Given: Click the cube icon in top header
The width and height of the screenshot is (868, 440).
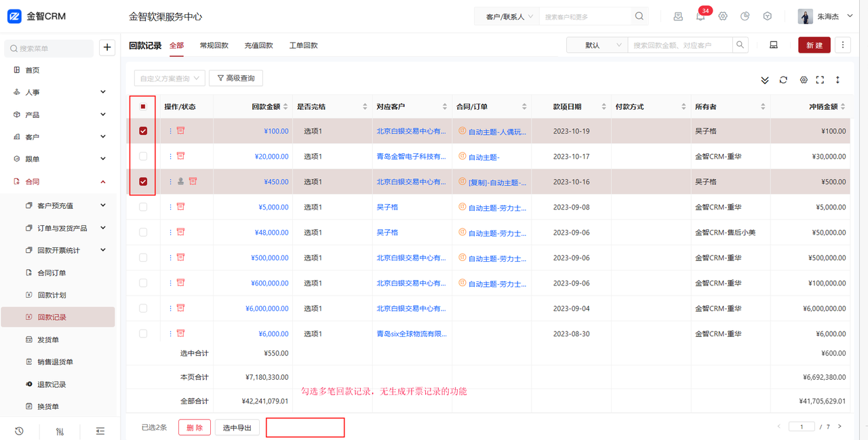Looking at the screenshot, I should pos(768,16).
